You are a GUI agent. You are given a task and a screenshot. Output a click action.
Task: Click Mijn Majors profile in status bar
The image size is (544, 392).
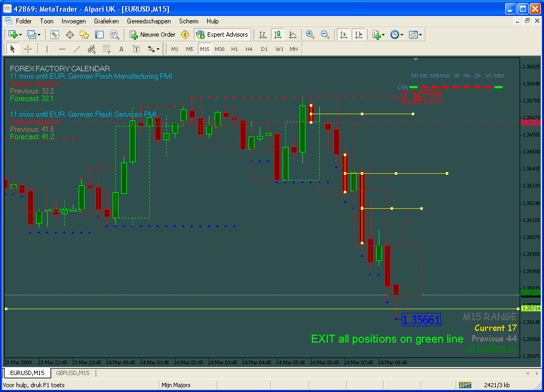click(x=176, y=385)
